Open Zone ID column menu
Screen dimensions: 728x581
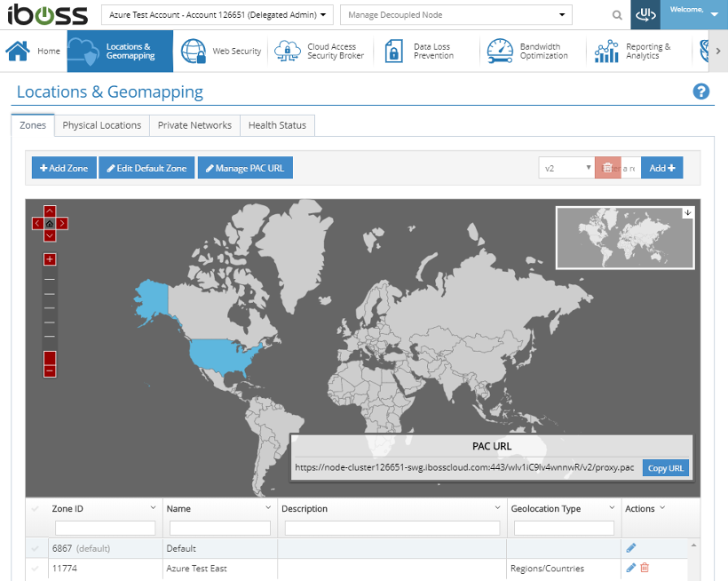(x=153, y=507)
